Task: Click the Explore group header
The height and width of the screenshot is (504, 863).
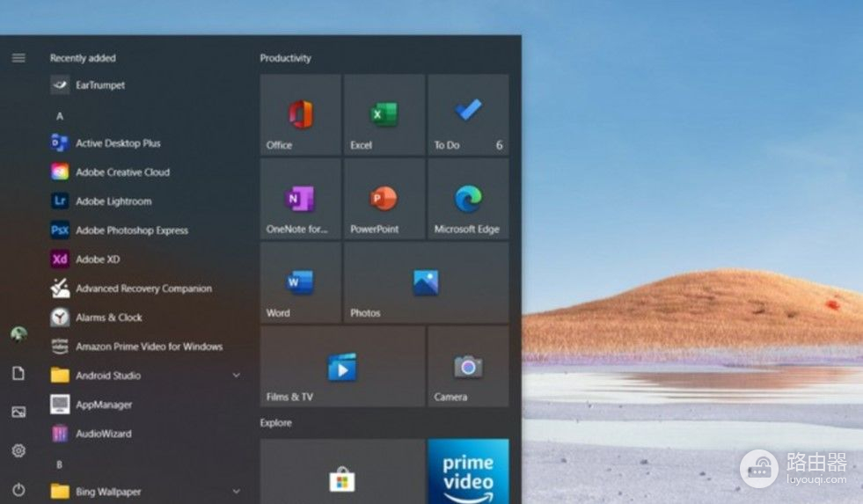Action: click(x=276, y=422)
